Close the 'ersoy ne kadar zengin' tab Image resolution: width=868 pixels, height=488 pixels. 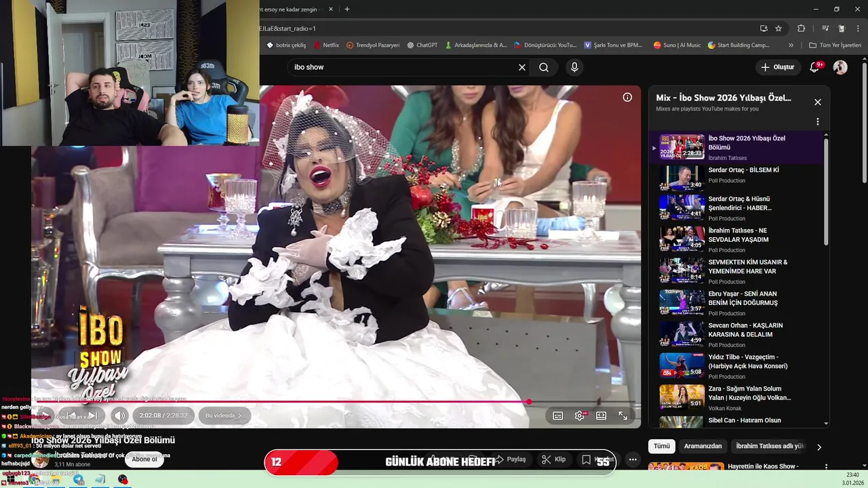click(331, 9)
